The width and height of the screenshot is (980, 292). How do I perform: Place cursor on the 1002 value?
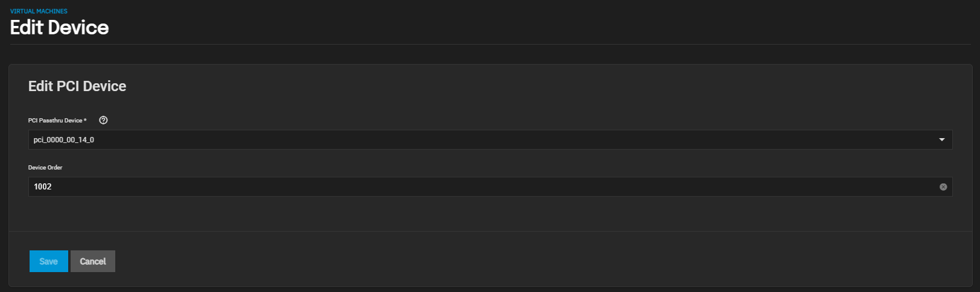point(43,187)
